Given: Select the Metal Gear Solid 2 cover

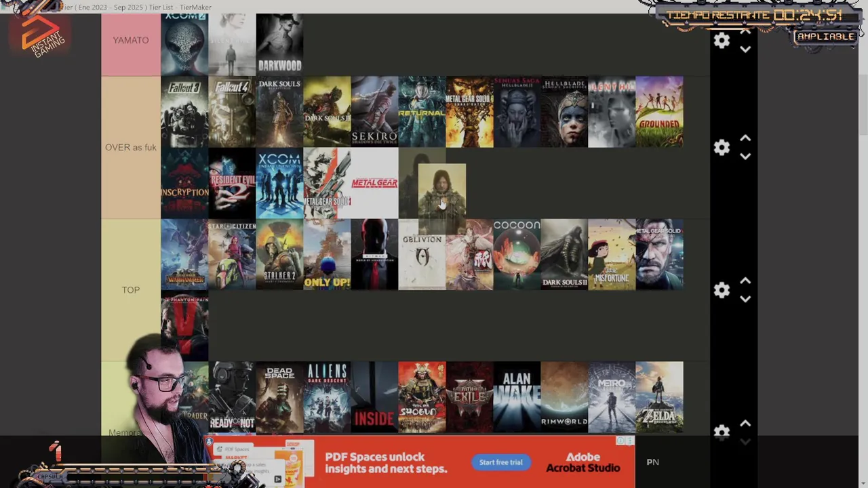Looking at the screenshot, I should (x=327, y=183).
